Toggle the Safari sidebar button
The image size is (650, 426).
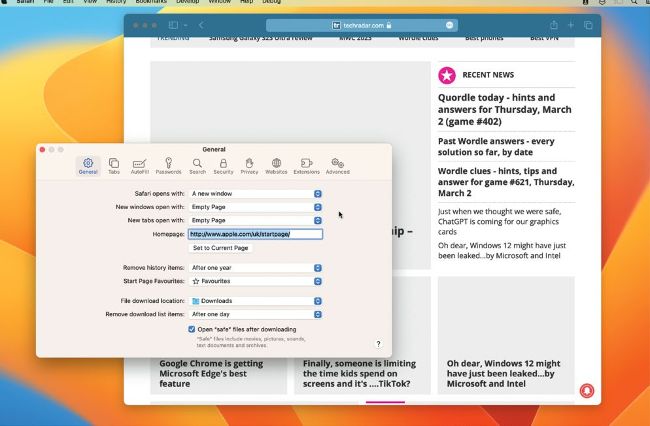point(173,25)
